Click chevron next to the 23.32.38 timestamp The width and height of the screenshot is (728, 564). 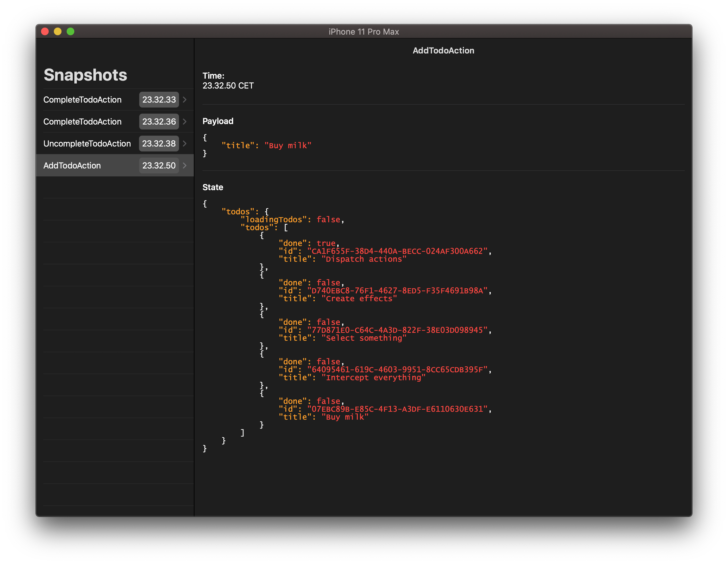pyautogui.click(x=185, y=144)
